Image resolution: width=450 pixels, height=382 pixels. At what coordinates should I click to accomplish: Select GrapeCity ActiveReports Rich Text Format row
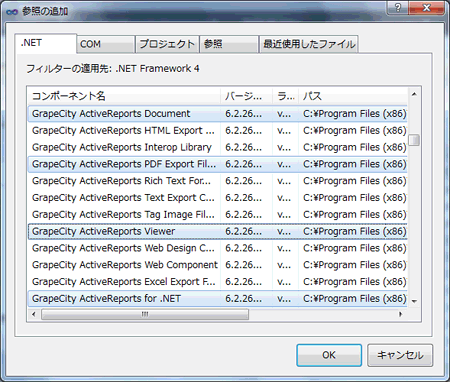coord(218,181)
